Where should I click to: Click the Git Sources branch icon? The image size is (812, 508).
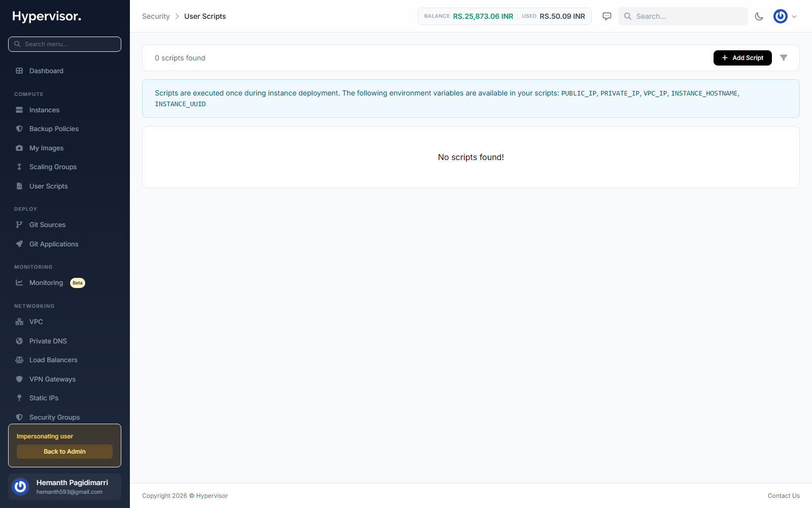[x=19, y=225]
